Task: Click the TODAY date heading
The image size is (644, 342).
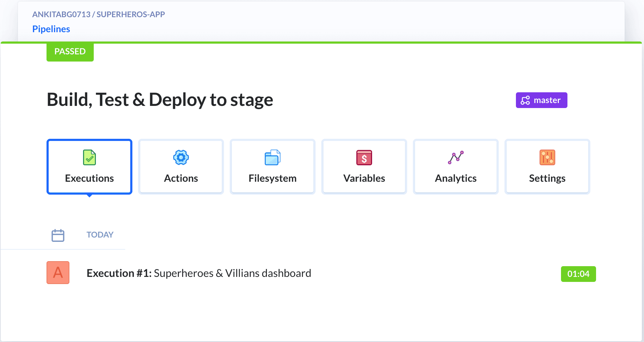Action: tap(100, 235)
